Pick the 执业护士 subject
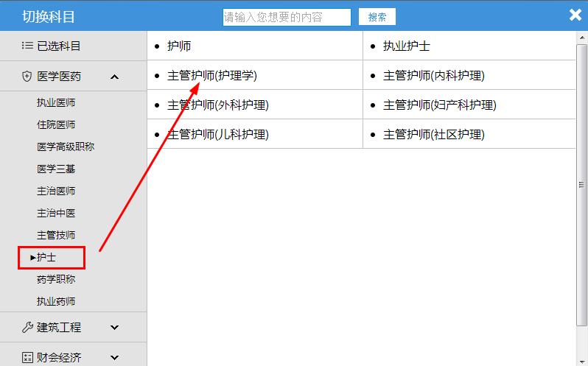This screenshot has height=366, width=588. [406, 46]
